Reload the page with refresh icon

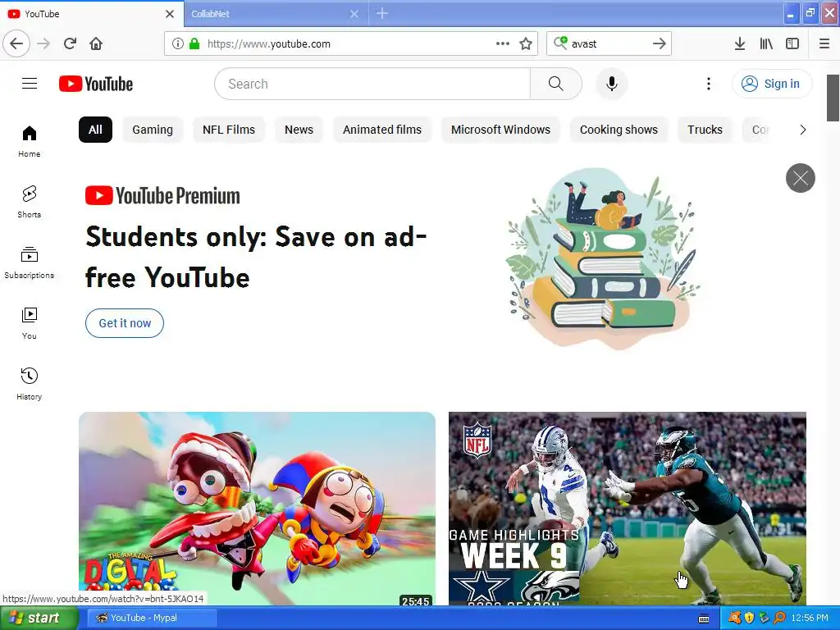(x=70, y=43)
